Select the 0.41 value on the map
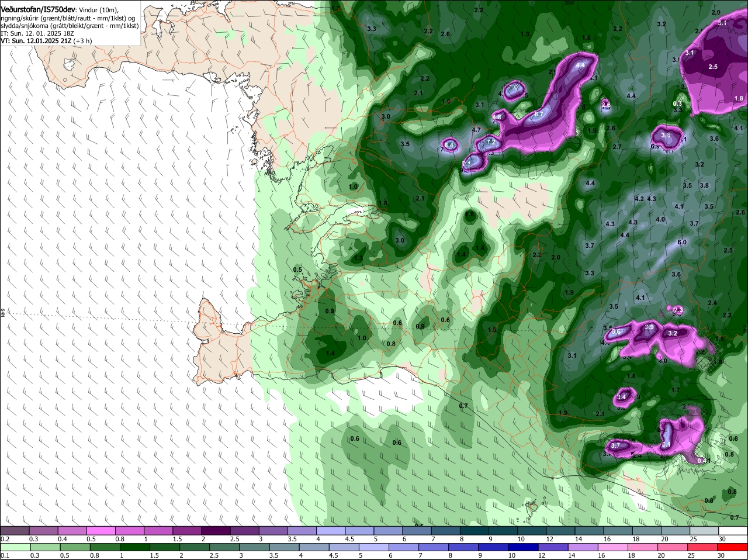 pyautogui.click(x=704, y=461)
